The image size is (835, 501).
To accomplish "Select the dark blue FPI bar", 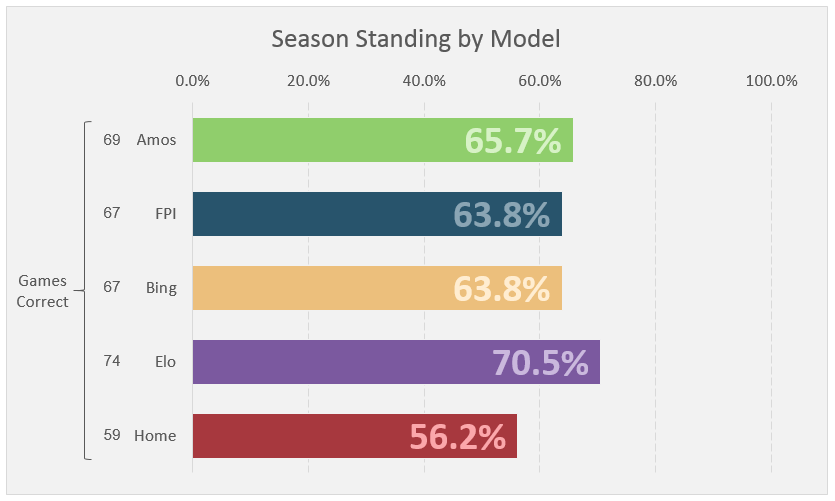I will point(377,214).
